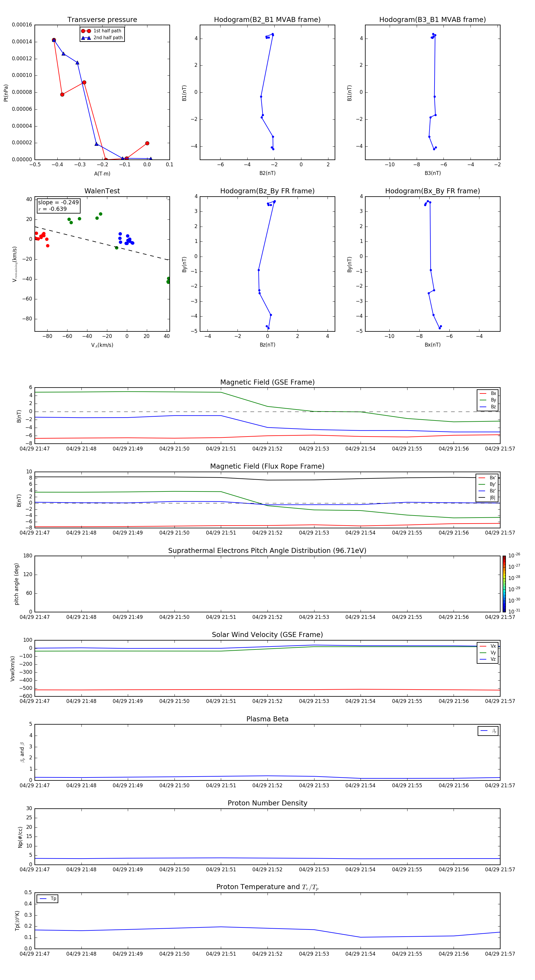The image size is (535, 980).
Task: Click the 'Hodogram(Bx_By FR frame)' title
Action: tap(432, 191)
